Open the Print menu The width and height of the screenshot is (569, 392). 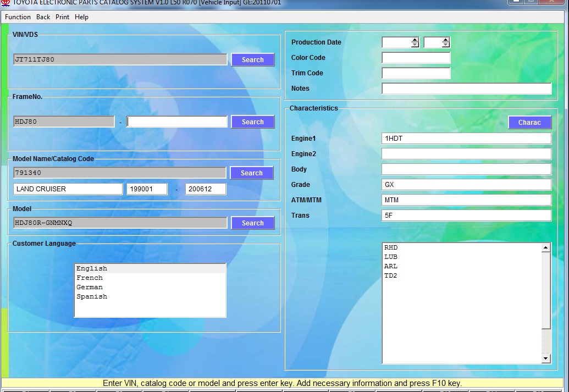click(x=63, y=17)
